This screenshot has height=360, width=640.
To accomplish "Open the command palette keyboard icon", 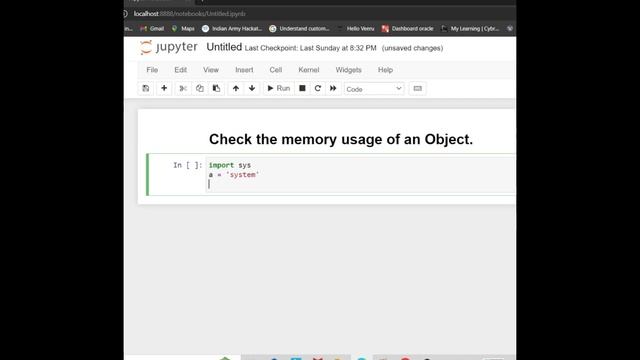I will pyautogui.click(x=417, y=89).
